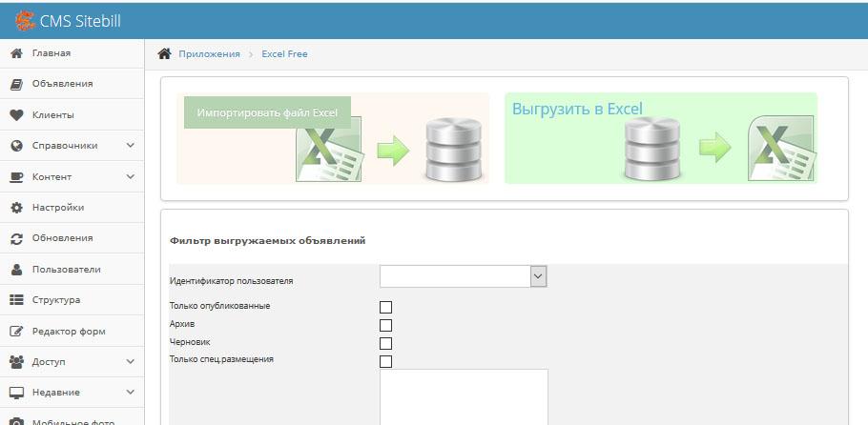Click the refresh icon beside Обновления

16,238
